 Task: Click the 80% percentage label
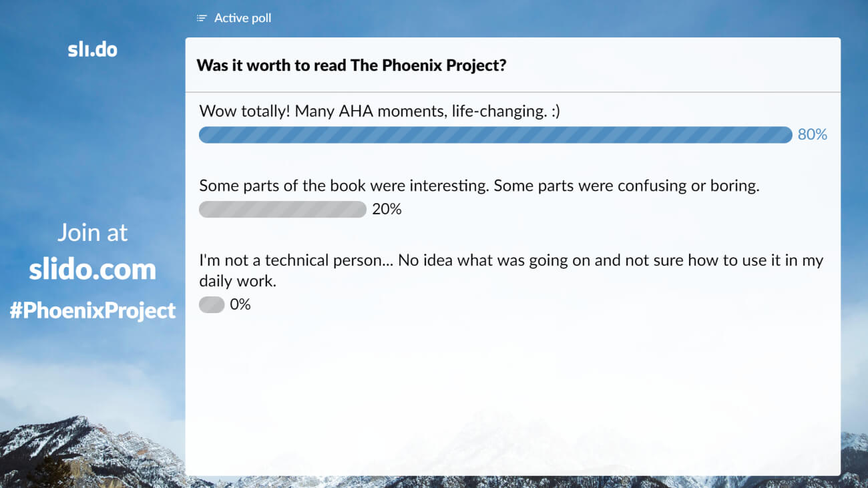coord(812,135)
